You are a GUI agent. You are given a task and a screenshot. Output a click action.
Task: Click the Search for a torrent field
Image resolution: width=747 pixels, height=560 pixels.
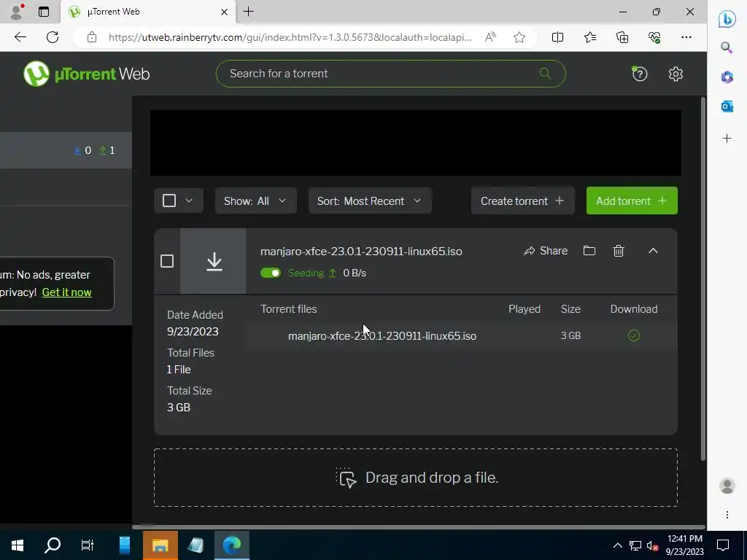pyautogui.click(x=391, y=74)
